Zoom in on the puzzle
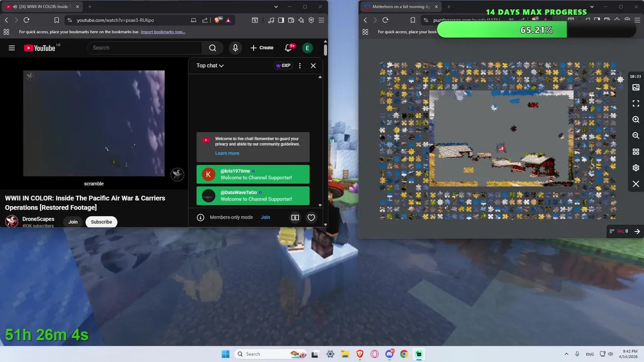 pyautogui.click(x=636, y=120)
